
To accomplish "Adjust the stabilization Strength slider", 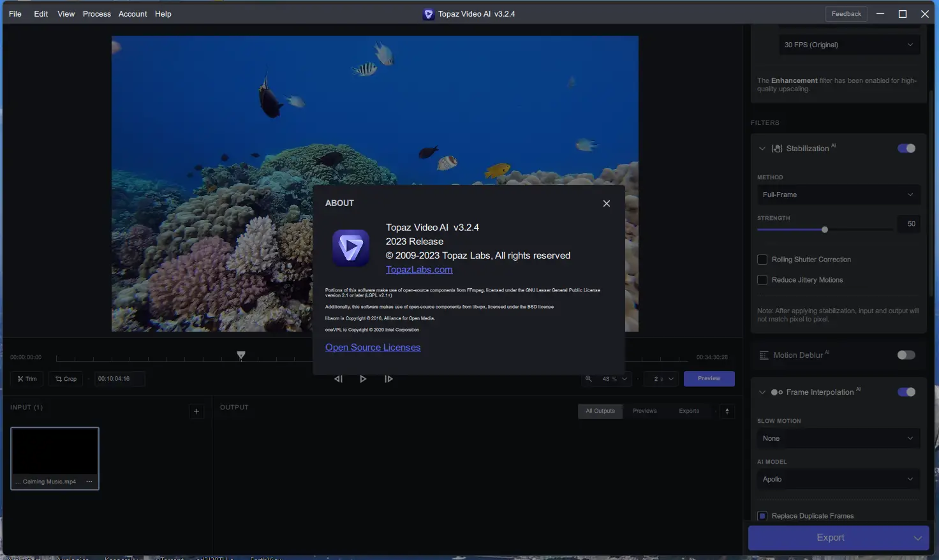I will click(825, 230).
